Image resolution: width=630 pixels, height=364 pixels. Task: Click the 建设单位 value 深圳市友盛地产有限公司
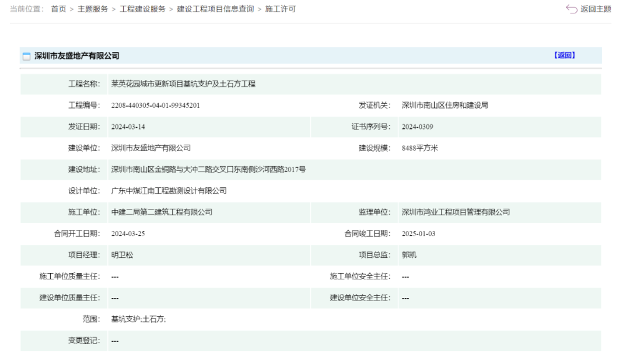[150, 148]
